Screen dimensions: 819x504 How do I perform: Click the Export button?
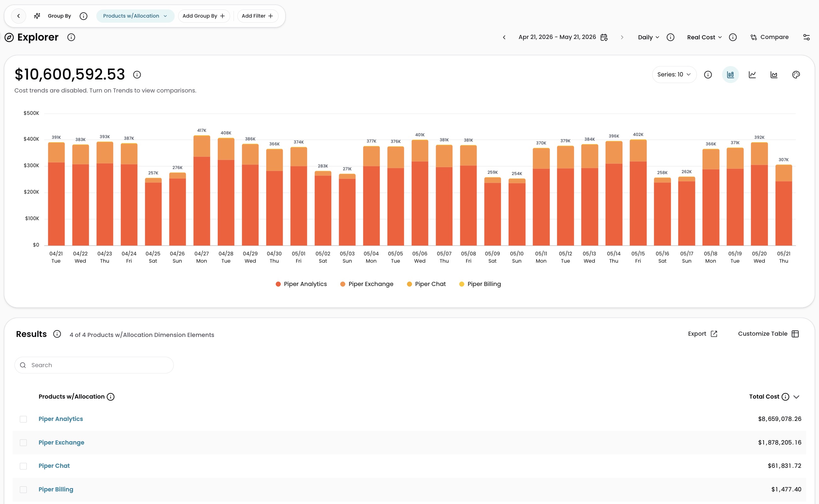702,334
